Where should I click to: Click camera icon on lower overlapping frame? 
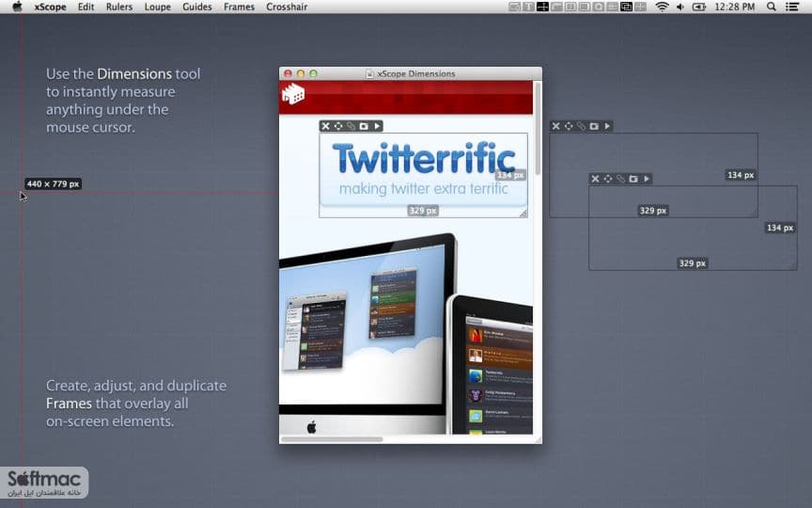pyautogui.click(x=633, y=179)
